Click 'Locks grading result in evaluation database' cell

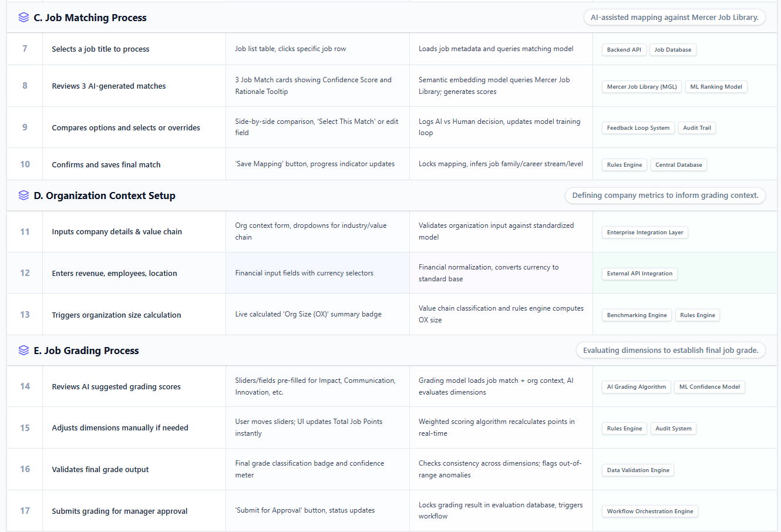(x=501, y=510)
